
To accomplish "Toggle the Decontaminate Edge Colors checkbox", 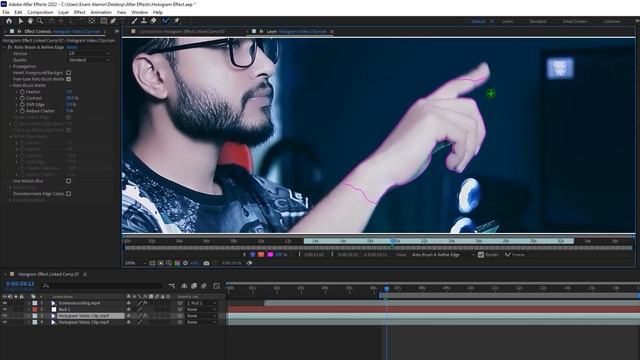I will (69, 194).
